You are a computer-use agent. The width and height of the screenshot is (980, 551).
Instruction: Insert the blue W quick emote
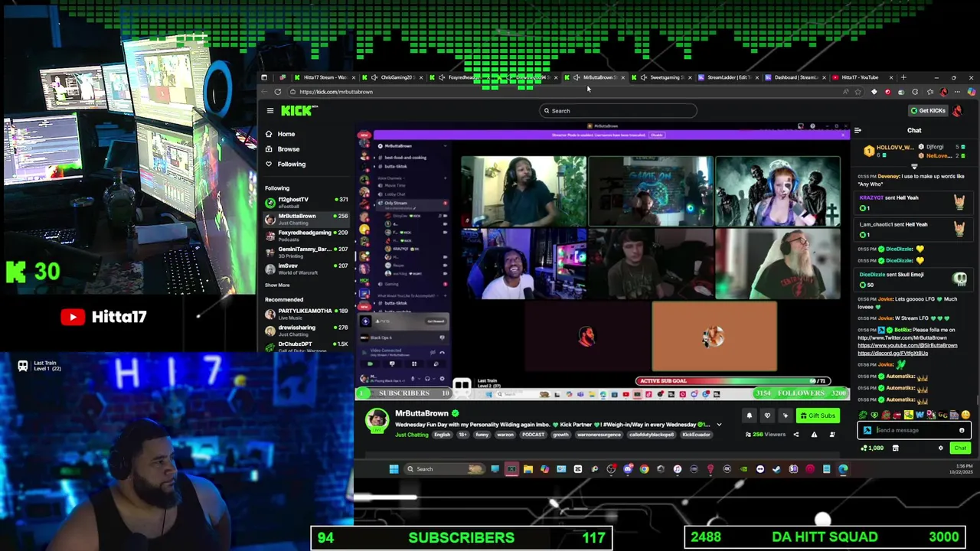[921, 415]
